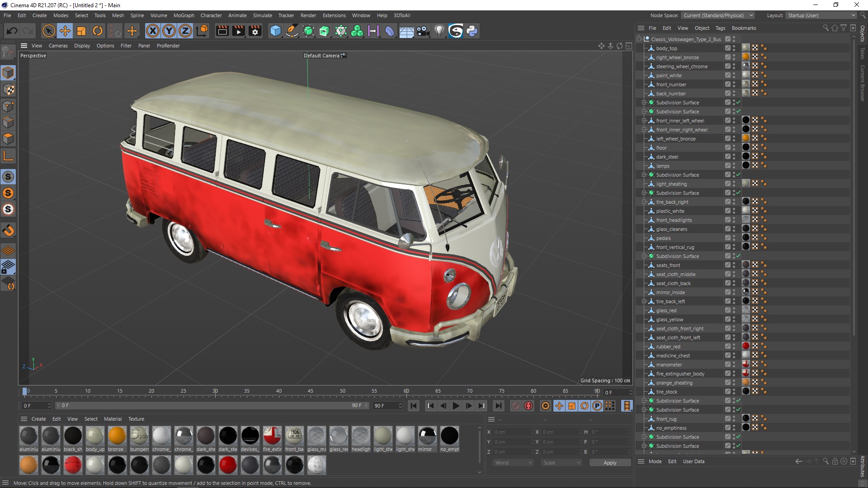Enable Axis mode L-shaped icon

[8, 156]
